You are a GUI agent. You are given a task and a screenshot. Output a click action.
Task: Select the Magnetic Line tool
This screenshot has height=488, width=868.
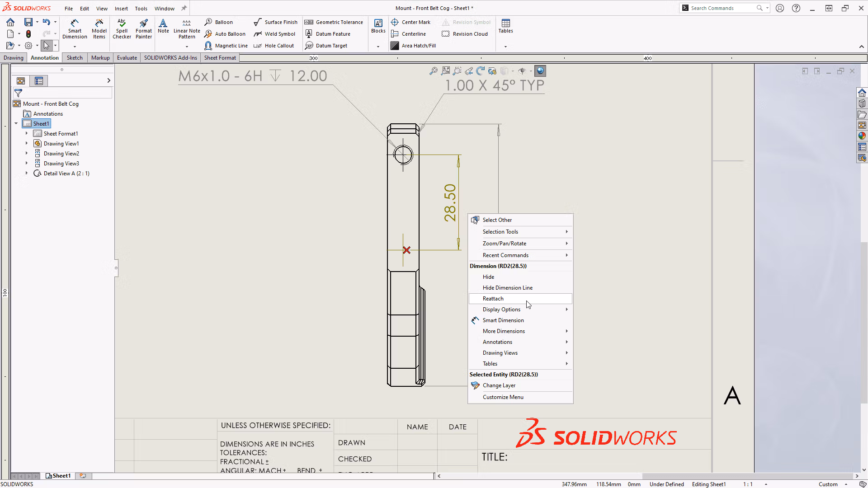tap(226, 46)
